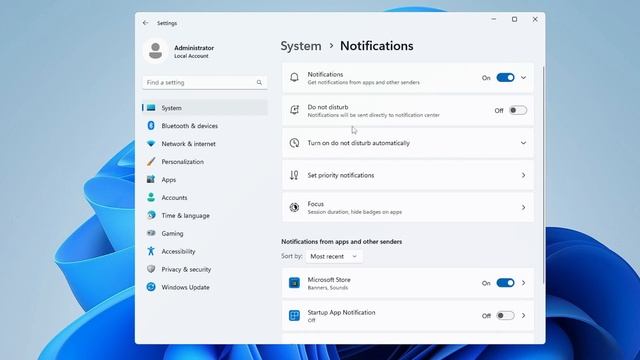Screen dimensions: 640x360
Task: Enable the Do not disturb toggle
Action: tap(518, 110)
